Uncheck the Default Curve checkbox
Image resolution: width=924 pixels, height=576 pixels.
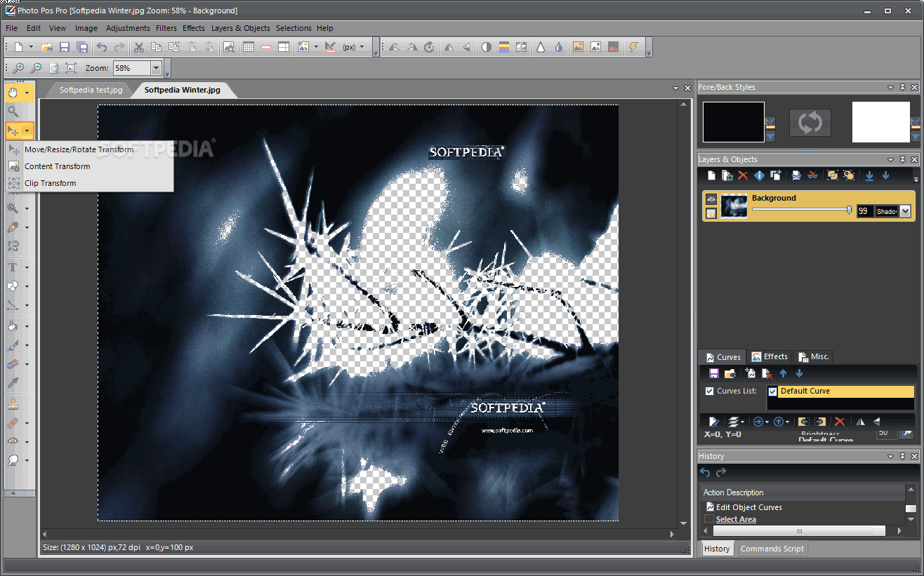pyautogui.click(x=773, y=391)
